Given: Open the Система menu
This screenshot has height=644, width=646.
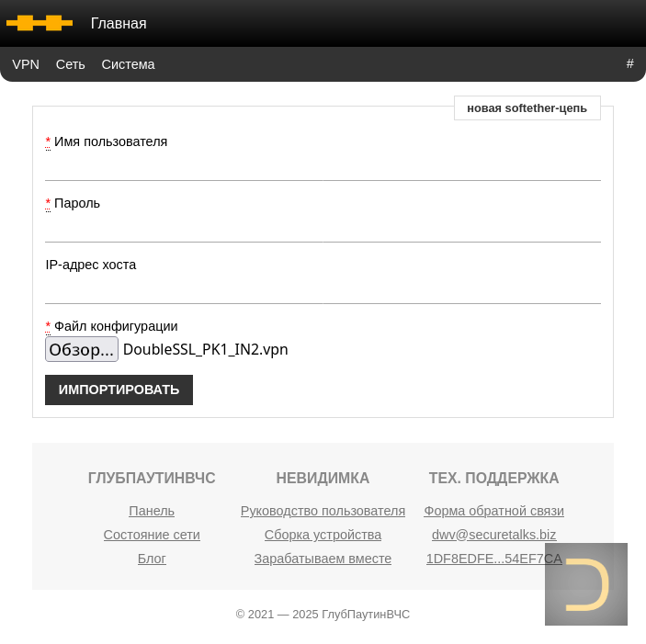Looking at the screenshot, I should click(128, 64).
